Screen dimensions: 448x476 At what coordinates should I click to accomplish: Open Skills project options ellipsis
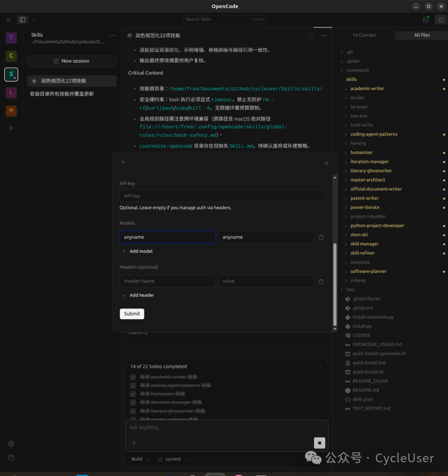(112, 36)
